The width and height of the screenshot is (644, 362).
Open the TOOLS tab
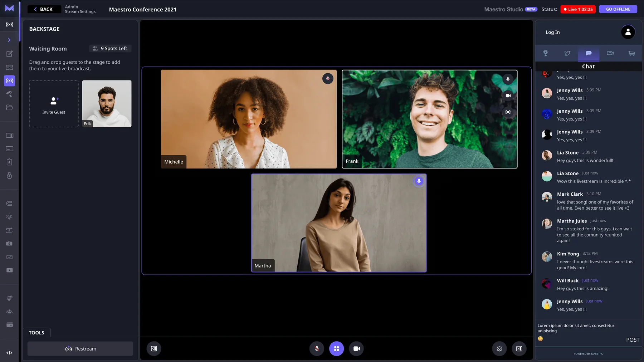(x=36, y=333)
